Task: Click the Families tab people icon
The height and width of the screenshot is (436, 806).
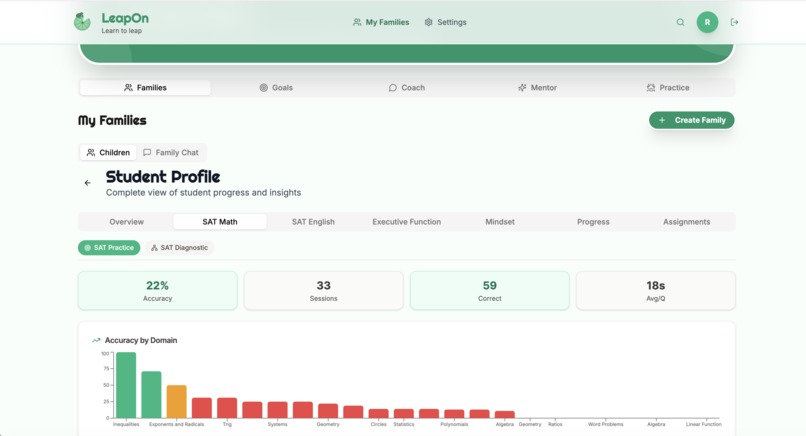Action: [x=129, y=87]
